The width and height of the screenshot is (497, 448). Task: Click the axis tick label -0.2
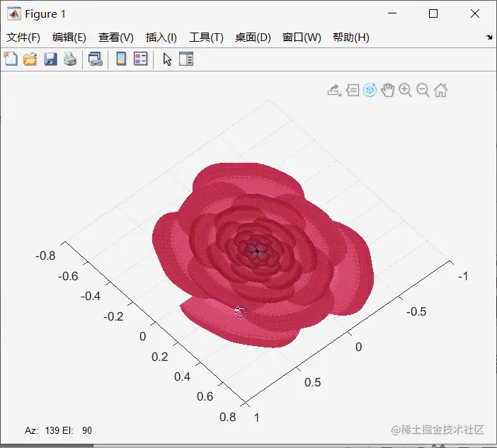113,316
